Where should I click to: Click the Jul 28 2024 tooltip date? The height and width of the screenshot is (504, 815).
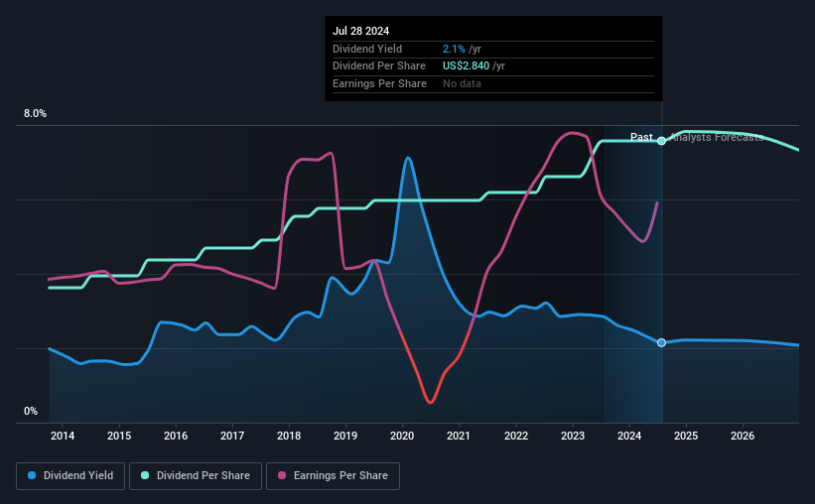point(360,31)
